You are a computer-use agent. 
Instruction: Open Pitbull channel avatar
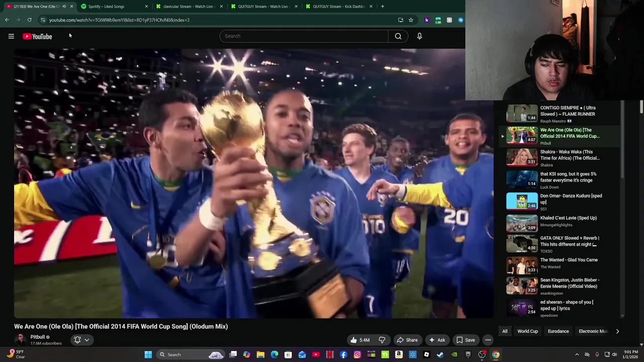tap(21, 340)
